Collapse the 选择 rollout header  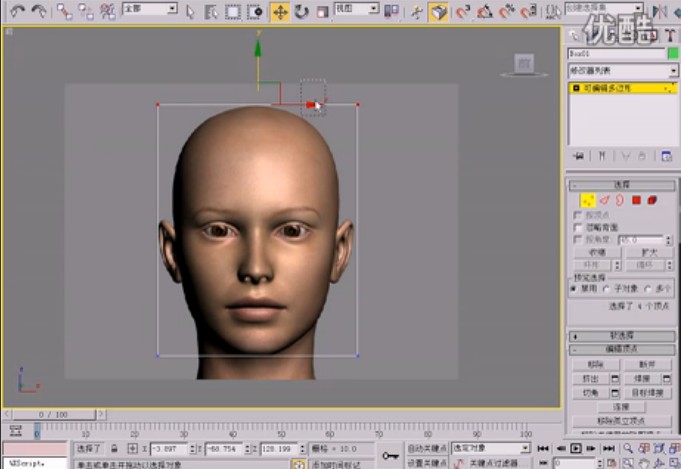point(622,185)
